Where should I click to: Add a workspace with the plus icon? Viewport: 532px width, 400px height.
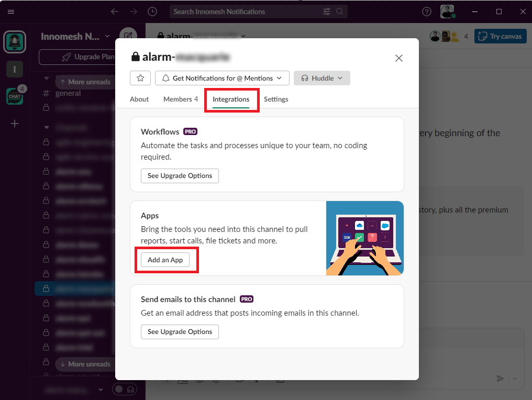(15, 124)
